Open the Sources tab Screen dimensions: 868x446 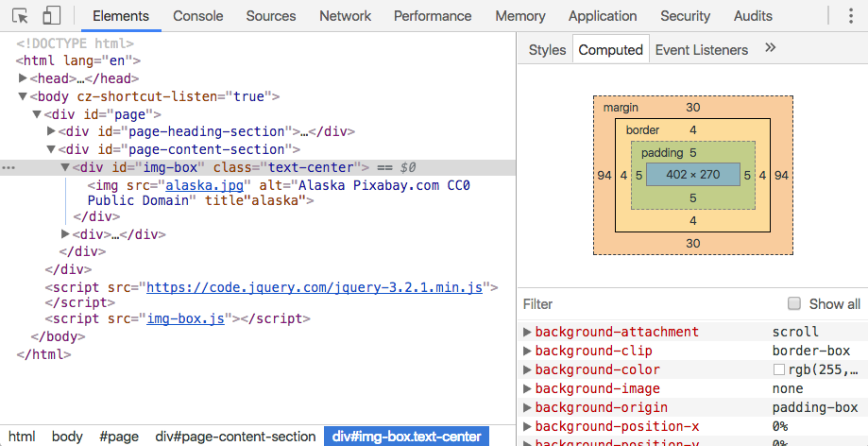pyautogui.click(x=271, y=16)
